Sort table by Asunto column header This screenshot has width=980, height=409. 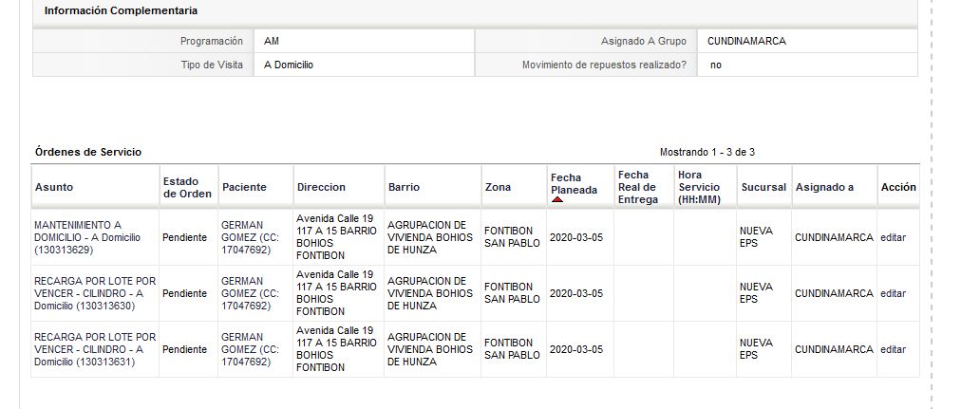click(54, 187)
